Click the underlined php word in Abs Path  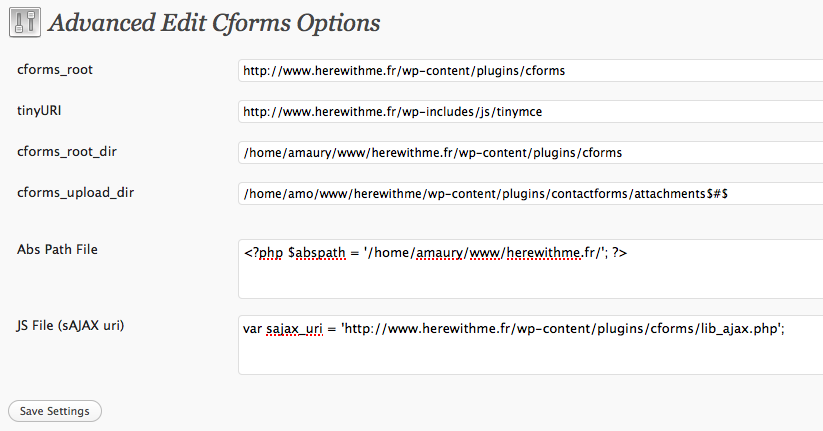click(x=271, y=254)
